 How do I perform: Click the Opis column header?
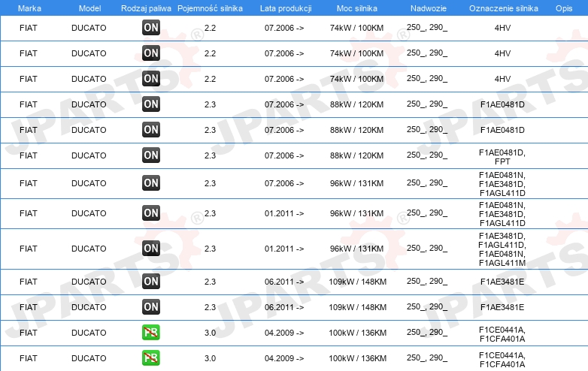[x=564, y=8]
